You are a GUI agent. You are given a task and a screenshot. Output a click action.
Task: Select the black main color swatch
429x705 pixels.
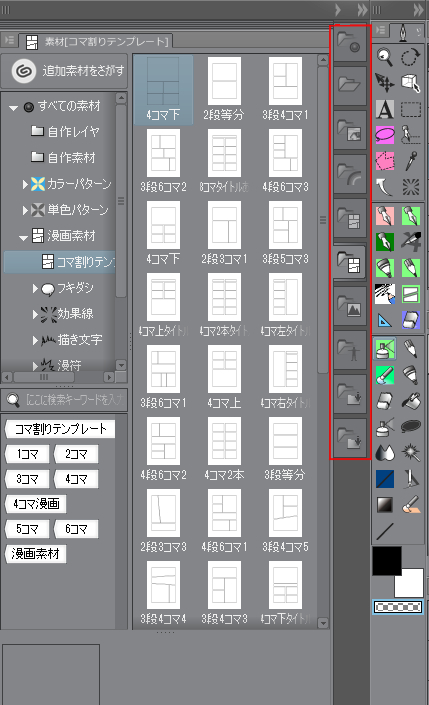pos(386,560)
